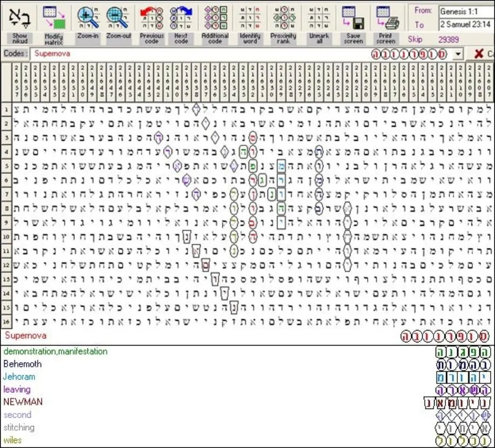
Task: Click the Supernova label below the matrix
Action: pos(25,335)
